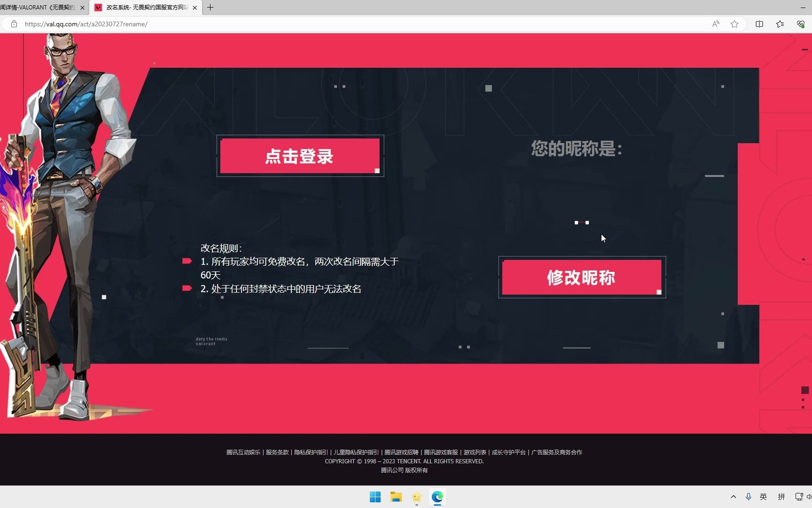Switch to the VALORANT news detail tab
Image resolution: width=812 pixels, height=508 pixels.
(x=38, y=8)
